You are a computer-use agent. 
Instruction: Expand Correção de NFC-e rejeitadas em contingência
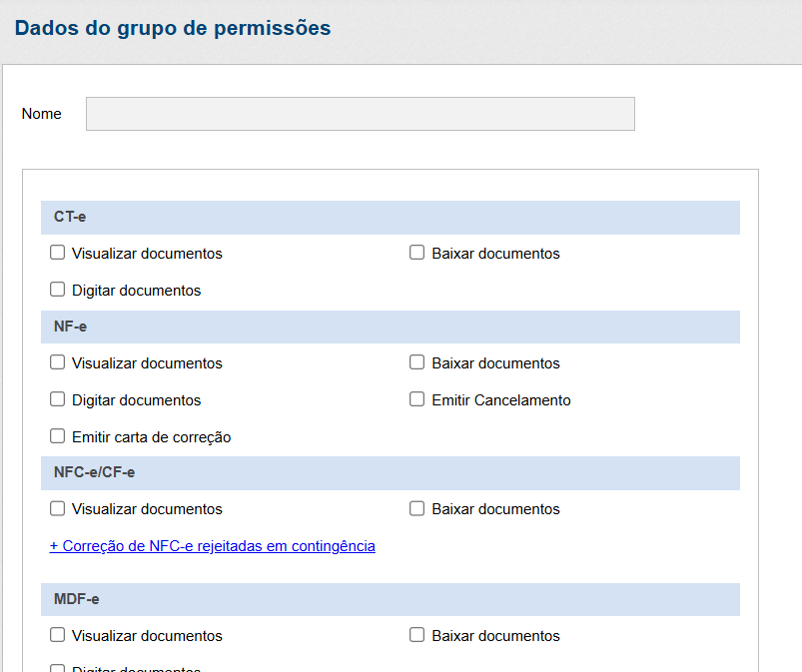point(213,546)
